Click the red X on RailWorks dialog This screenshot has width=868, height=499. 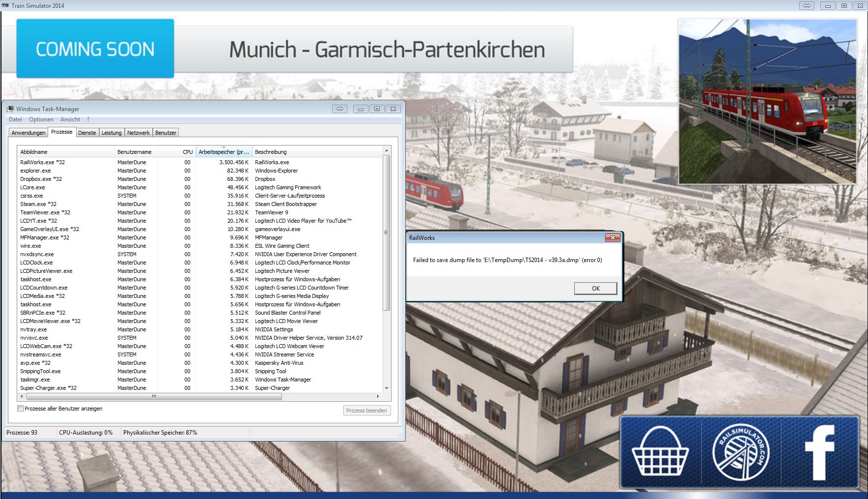click(612, 238)
